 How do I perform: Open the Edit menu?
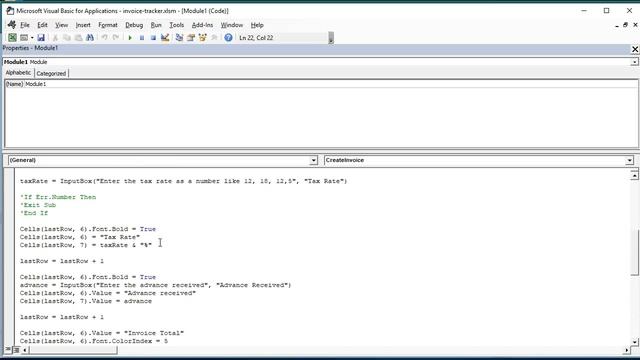point(42,25)
